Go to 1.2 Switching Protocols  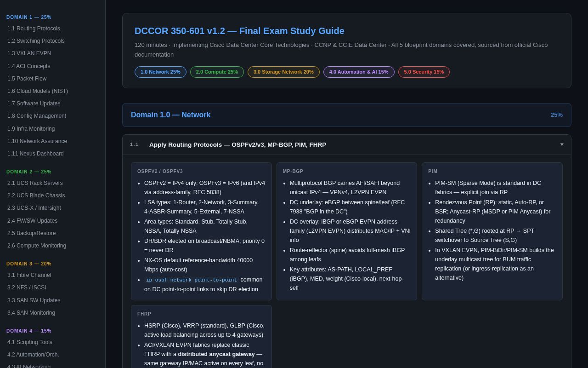[36, 41]
